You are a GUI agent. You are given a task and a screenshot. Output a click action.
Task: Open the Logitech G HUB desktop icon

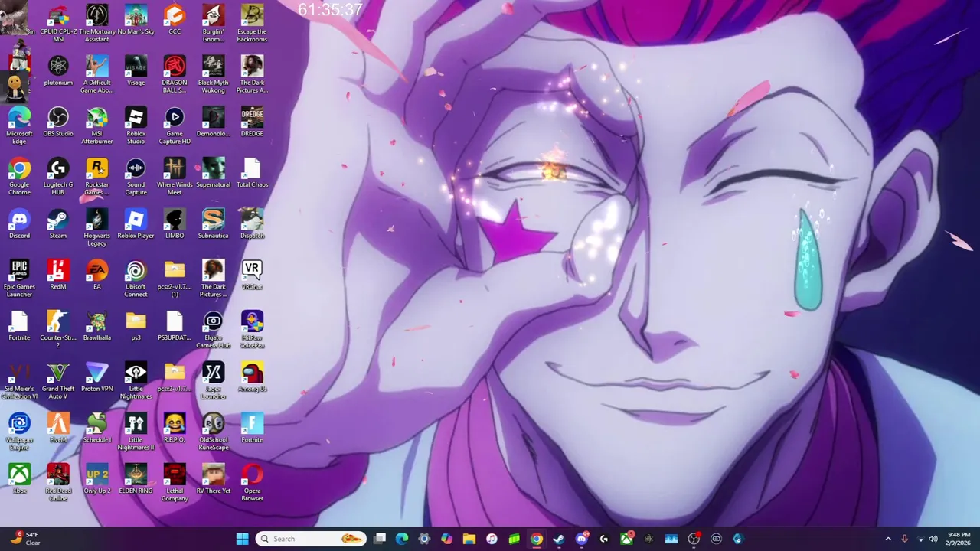point(58,177)
